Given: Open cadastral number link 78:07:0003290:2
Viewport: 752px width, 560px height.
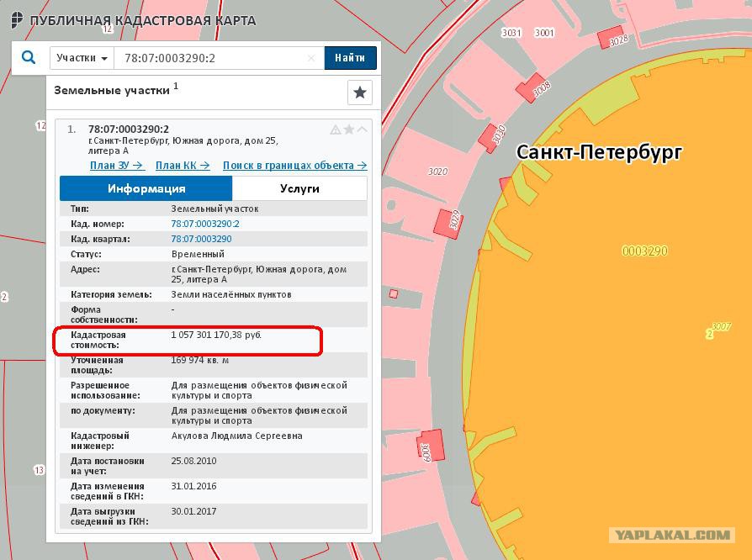Looking at the screenshot, I should click(x=205, y=224).
